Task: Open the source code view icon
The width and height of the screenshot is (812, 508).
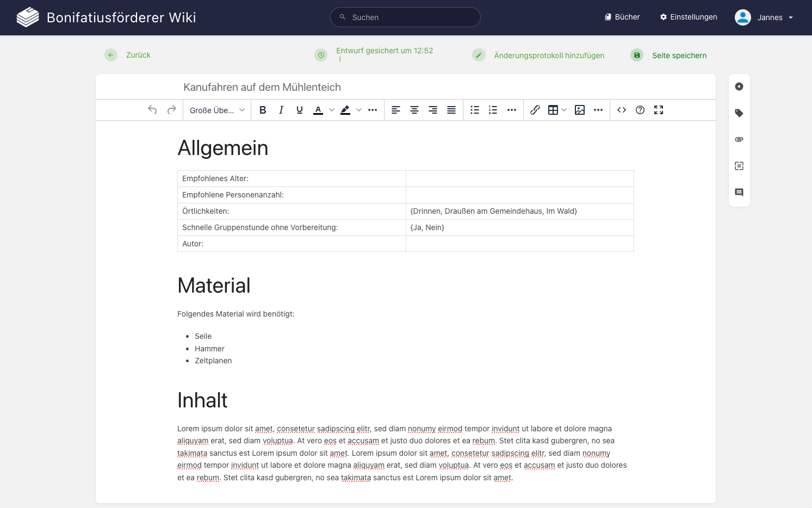Action: 622,110
